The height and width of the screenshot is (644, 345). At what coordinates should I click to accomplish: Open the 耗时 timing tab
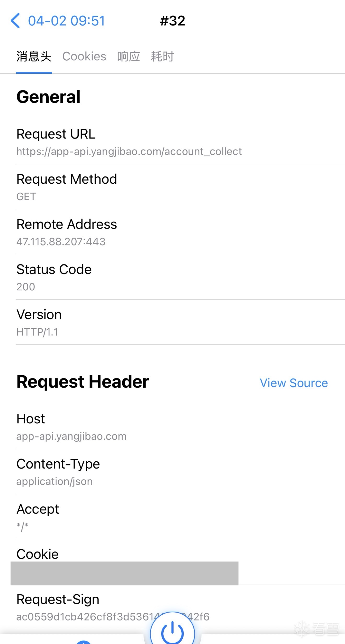coord(162,56)
